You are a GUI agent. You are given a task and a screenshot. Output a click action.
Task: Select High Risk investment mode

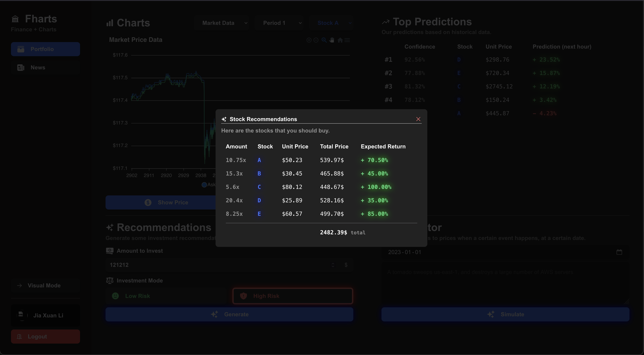292,296
